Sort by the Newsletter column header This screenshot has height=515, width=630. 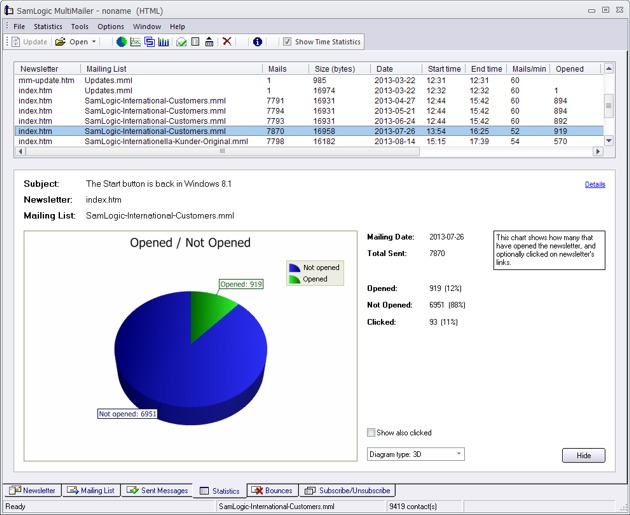click(x=47, y=69)
